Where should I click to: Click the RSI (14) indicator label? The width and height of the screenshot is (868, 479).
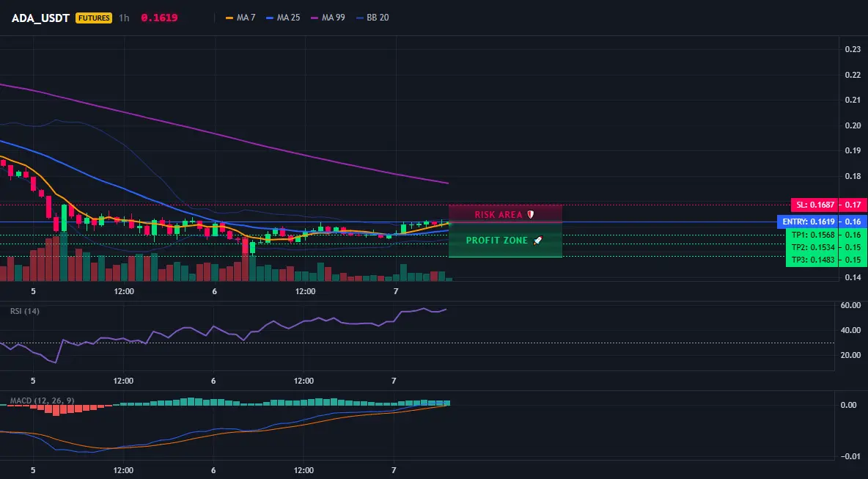point(25,311)
